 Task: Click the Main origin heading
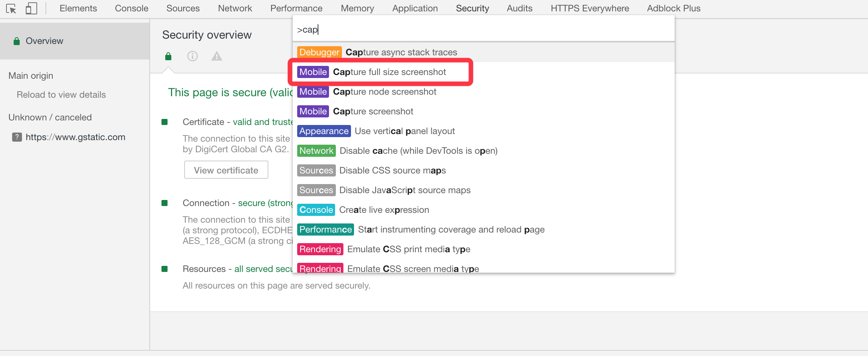coord(31,76)
